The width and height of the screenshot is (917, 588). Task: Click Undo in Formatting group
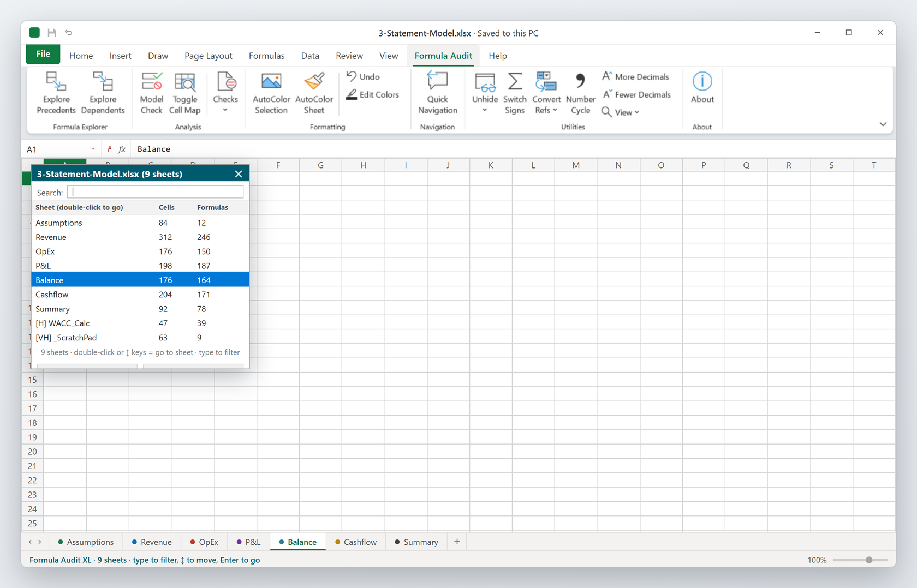[x=363, y=77]
